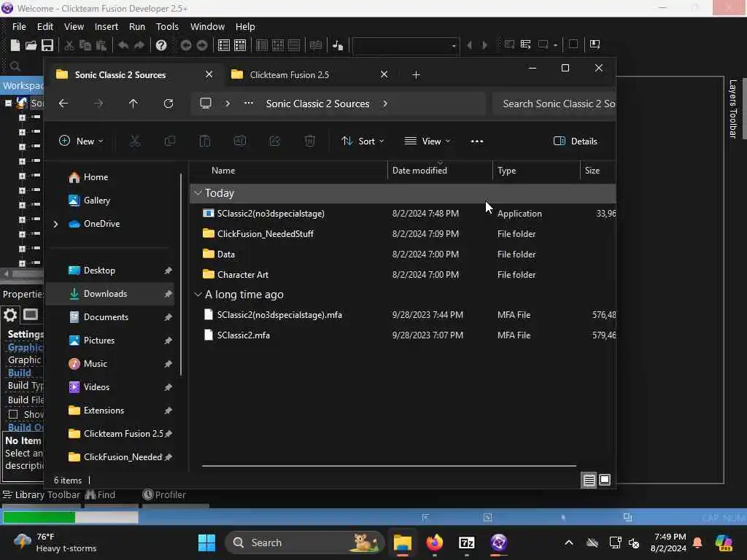The height and width of the screenshot is (560, 747).
Task: Click the Share icon in Explorer command bar
Action: [x=274, y=141]
